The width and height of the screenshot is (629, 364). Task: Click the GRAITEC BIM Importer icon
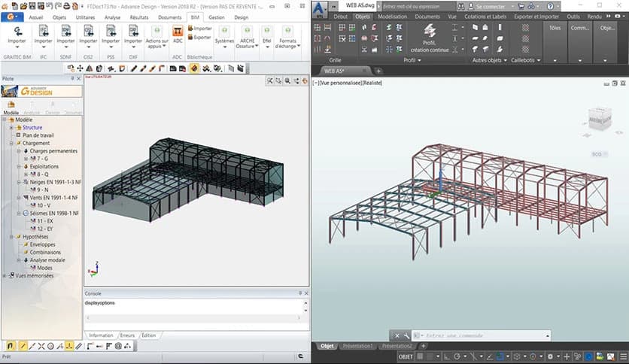pyautogui.click(x=17, y=32)
